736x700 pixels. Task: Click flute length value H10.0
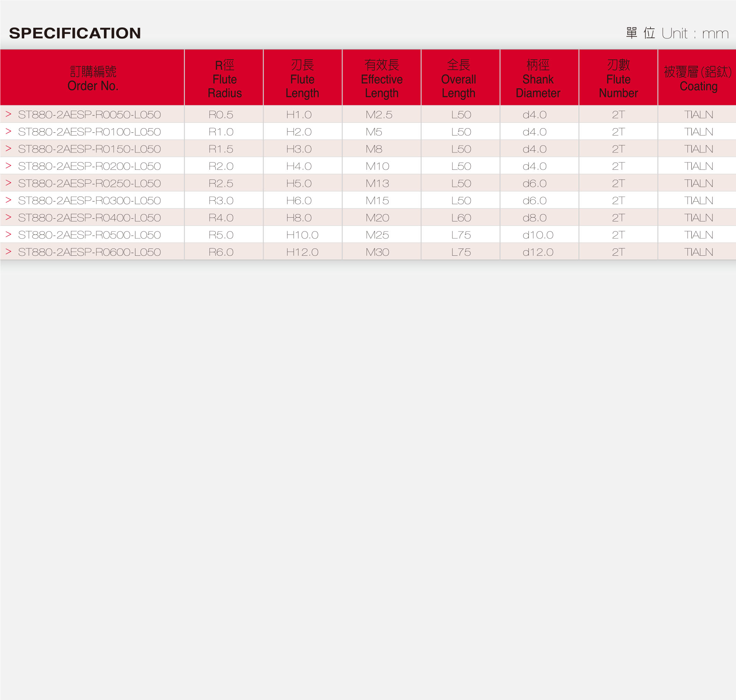[302, 235]
